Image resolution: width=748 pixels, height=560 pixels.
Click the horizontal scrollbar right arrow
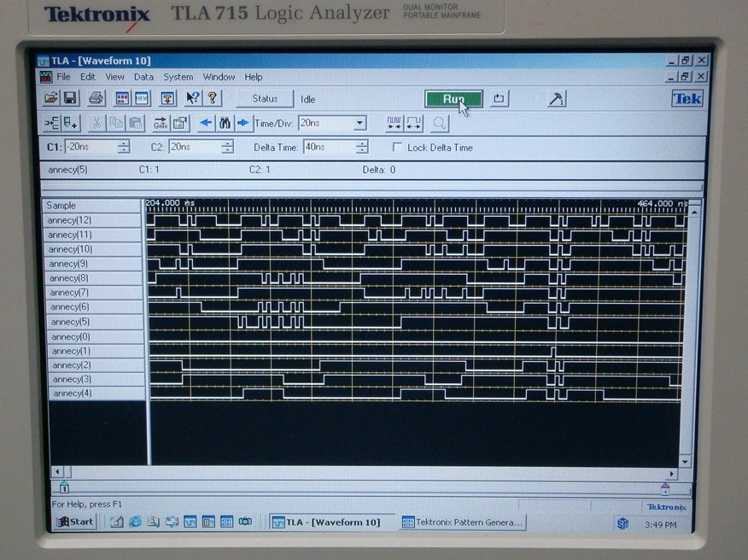point(672,474)
